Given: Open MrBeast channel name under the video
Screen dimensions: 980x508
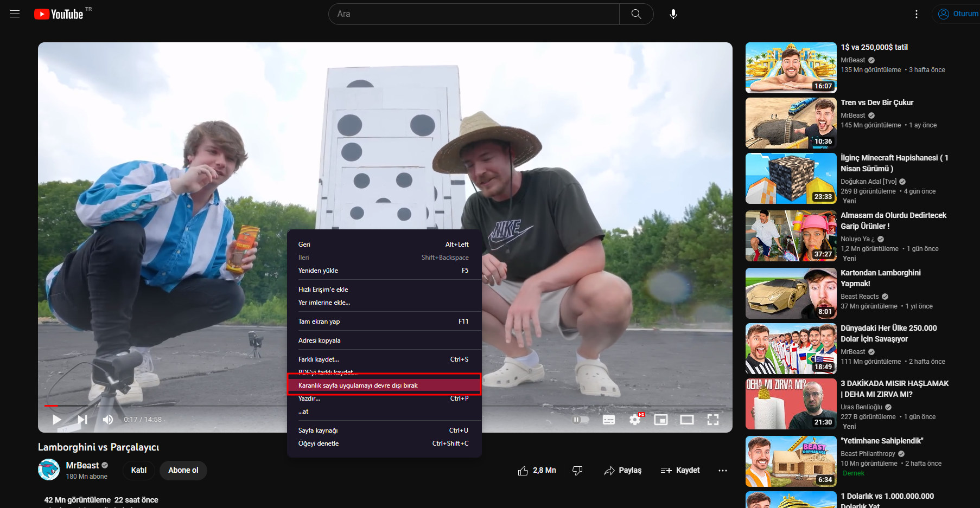Looking at the screenshot, I should point(82,466).
